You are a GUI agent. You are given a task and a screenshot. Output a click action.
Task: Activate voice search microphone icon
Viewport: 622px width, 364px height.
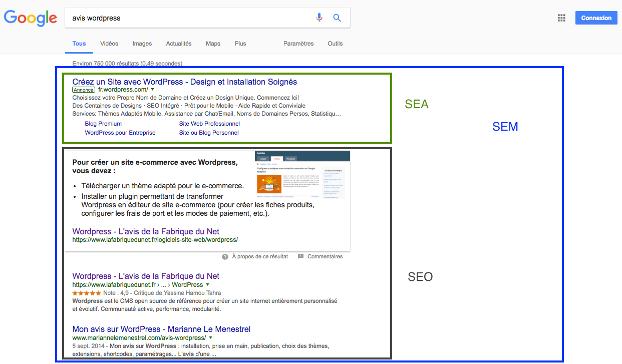[x=319, y=18]
